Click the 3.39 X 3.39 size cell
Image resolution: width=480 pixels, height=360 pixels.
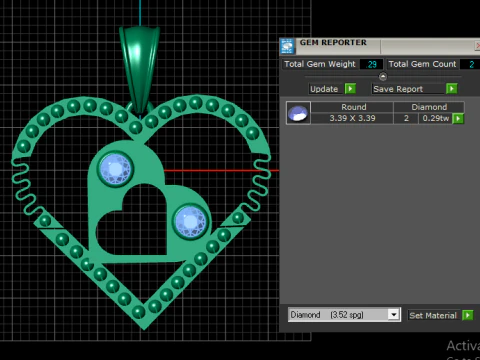tap(352, 118)
